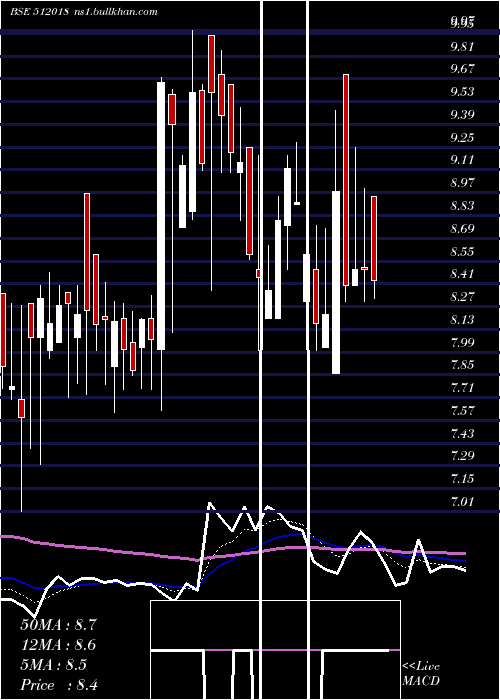500x700 pixels.
Task: Click the tall white candle before the peak
Action: [x=161, y=216]
